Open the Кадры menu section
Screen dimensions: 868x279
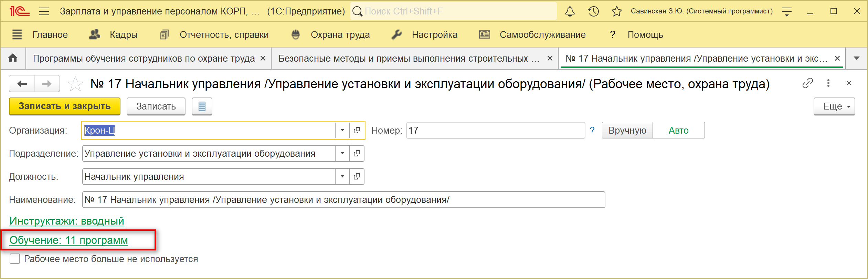(x=114, y=34)
